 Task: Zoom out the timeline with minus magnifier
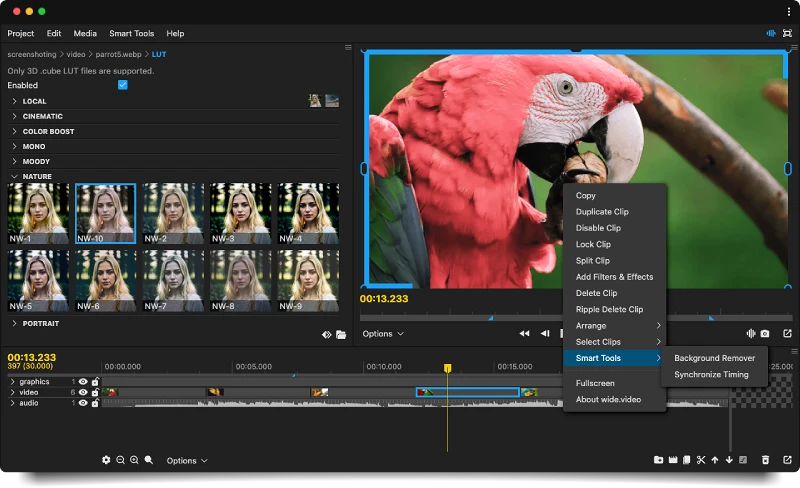120,460
